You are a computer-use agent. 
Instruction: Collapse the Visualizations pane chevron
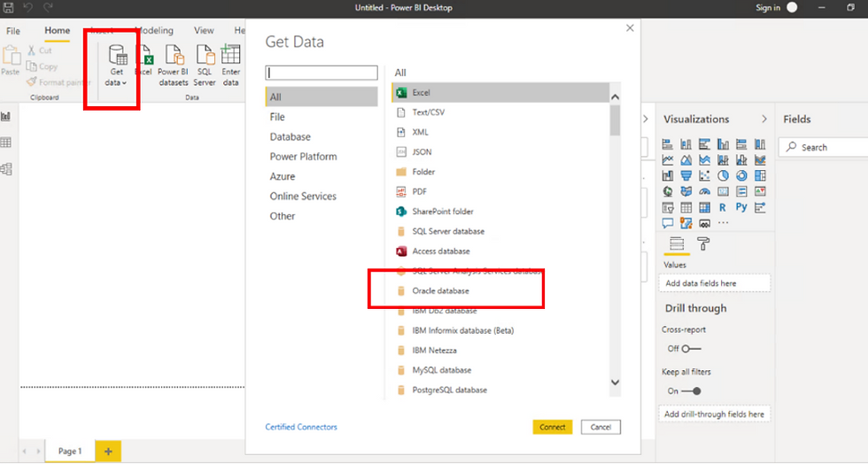tap(763, 119)
